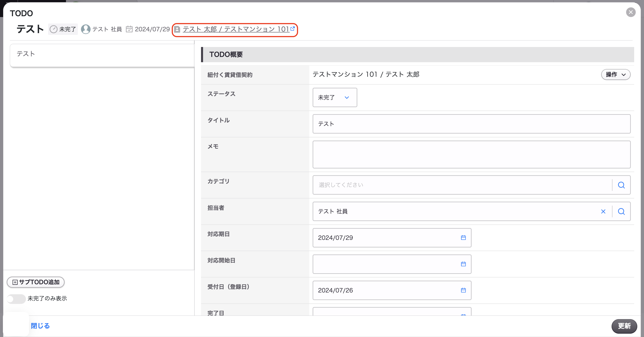Viewport: 644px width, 337px height.
Task: Click the 未完了 status badge in the header
Action: click(63, 29)
